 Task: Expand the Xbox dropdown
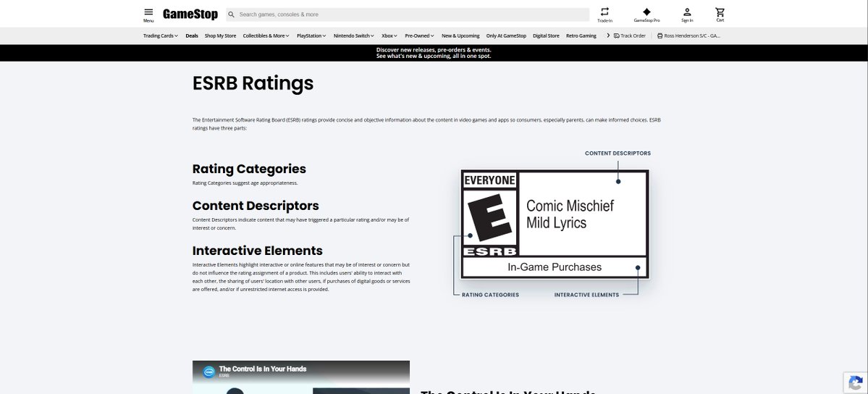click(x=389, y=35)
